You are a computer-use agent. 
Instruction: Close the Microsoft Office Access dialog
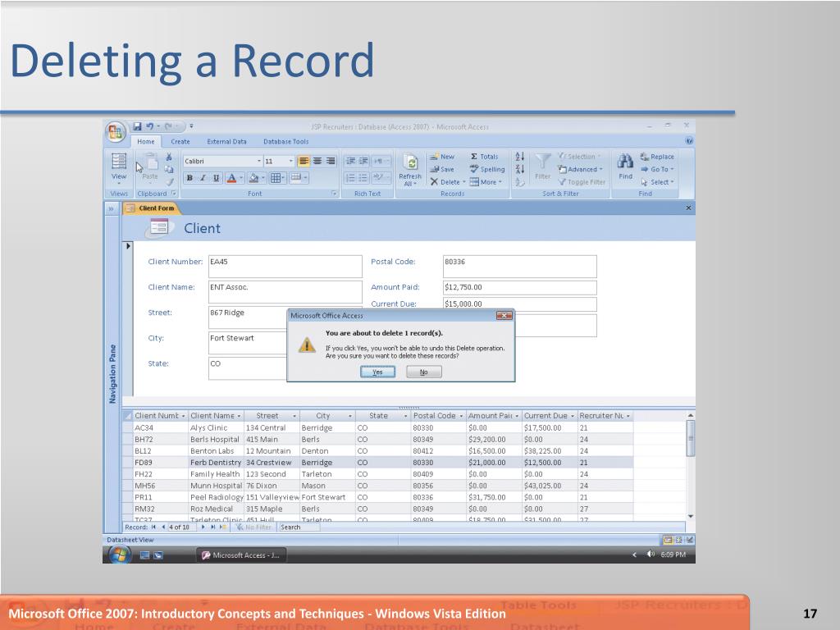coord(504,316)
